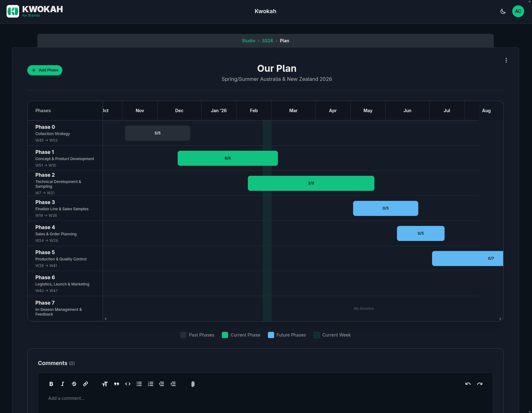Select Phase 5 0/7 timeline bar
The width and height of the screenshot is (532, 413).
coord(467,259)
